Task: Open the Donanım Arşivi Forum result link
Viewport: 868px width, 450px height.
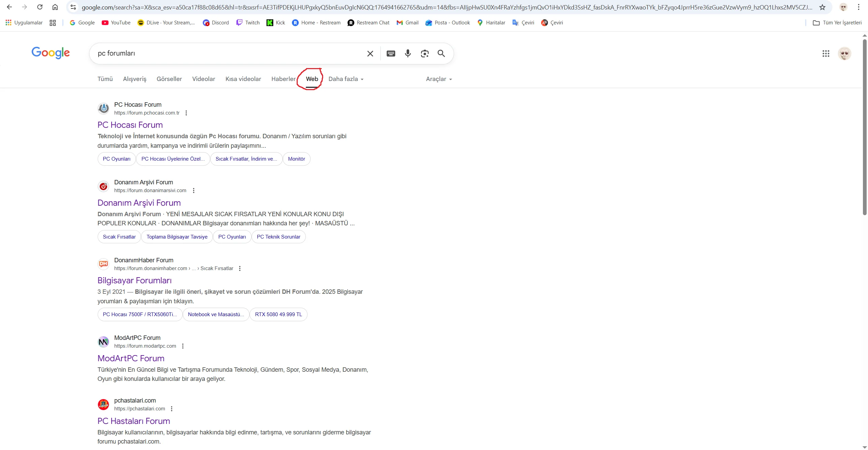Action: click(x=139, y=203)
